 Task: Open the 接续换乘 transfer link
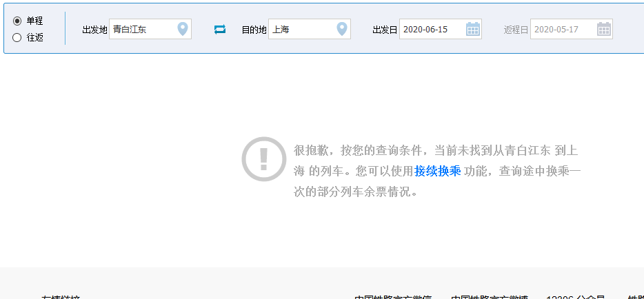[437, 171]
